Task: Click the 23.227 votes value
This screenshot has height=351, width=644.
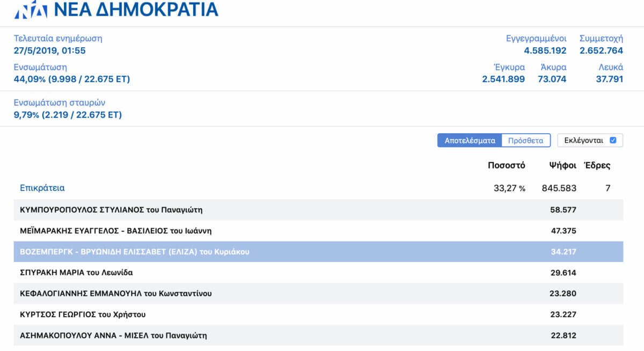Action: click(x=563, y=315)
